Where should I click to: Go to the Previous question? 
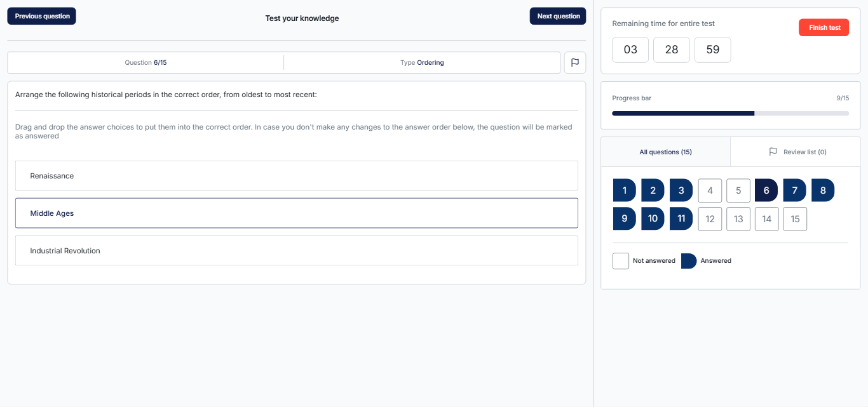point(42,17)
